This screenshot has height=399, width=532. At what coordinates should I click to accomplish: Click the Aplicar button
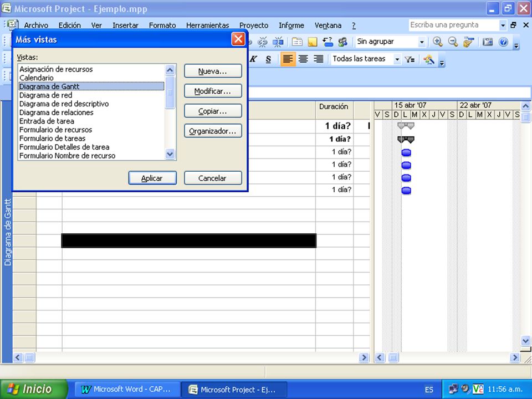coord(152,178)
